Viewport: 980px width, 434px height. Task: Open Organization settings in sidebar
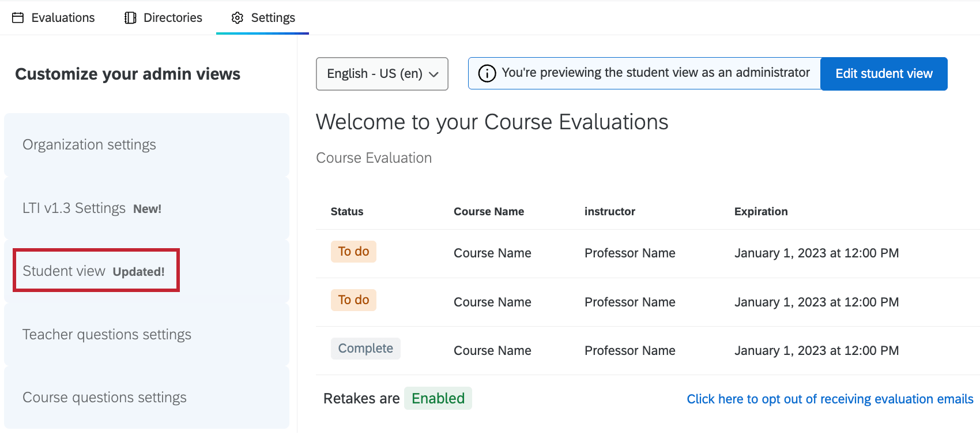89,145
